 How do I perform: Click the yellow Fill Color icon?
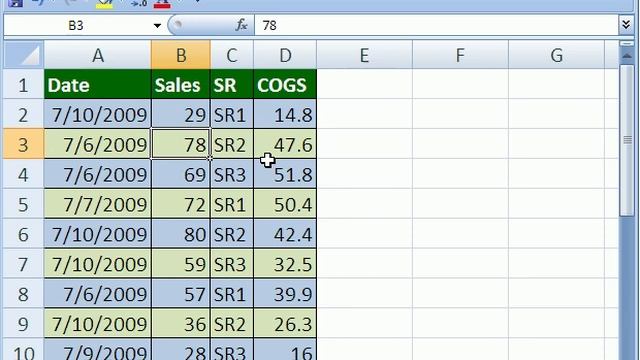coord(104,4)
